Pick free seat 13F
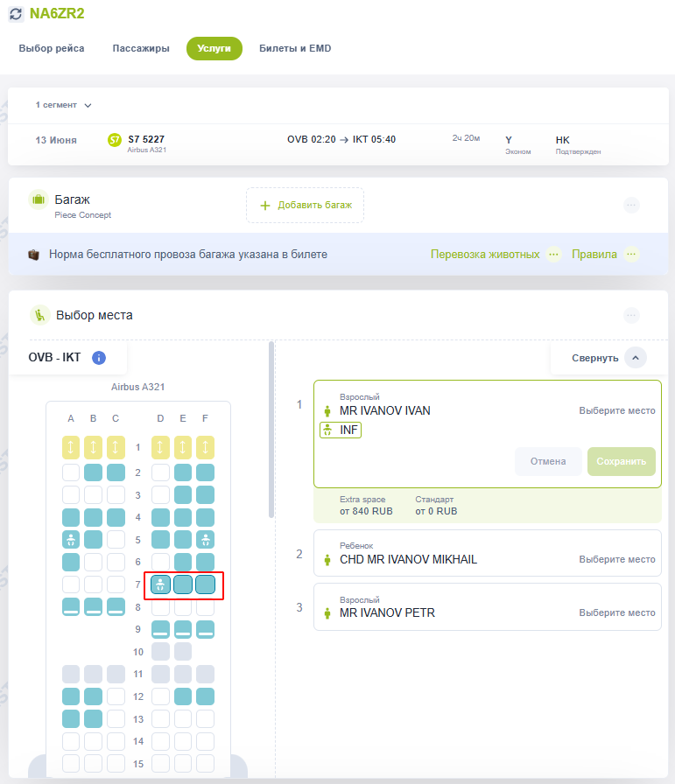 pos(205,718)
